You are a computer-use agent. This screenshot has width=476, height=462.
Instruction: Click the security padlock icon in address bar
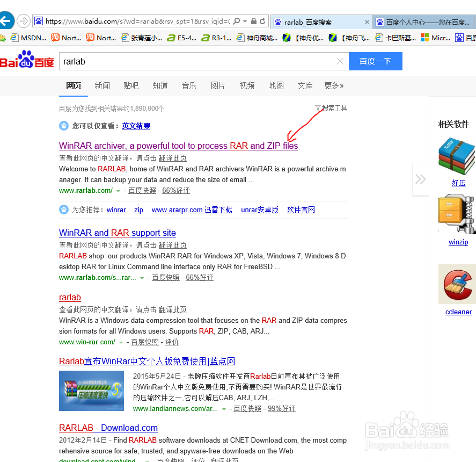254,21
